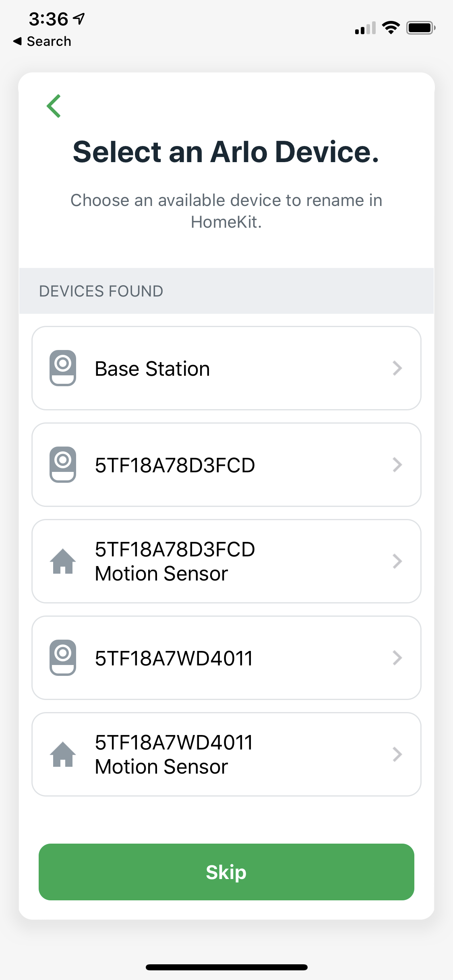Screen dimensions: 453x980
Task: Select the 5TF18A7WD4011 Motion Sensor entry
Action: point(174,754)
